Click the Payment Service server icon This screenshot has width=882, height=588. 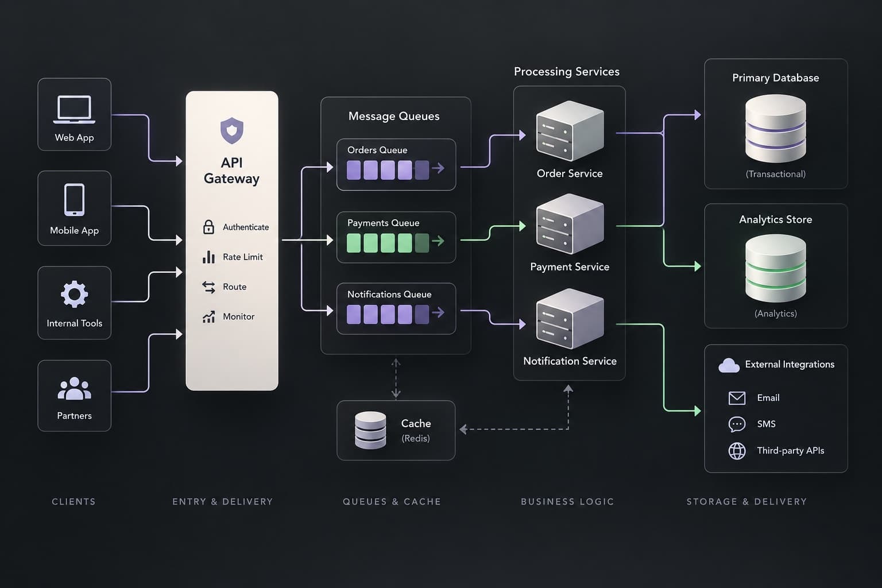click(570, 224)
